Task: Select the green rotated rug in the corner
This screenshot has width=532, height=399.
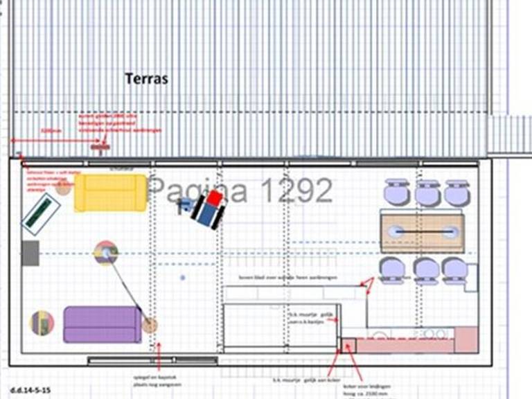Action: coord(42,213)
